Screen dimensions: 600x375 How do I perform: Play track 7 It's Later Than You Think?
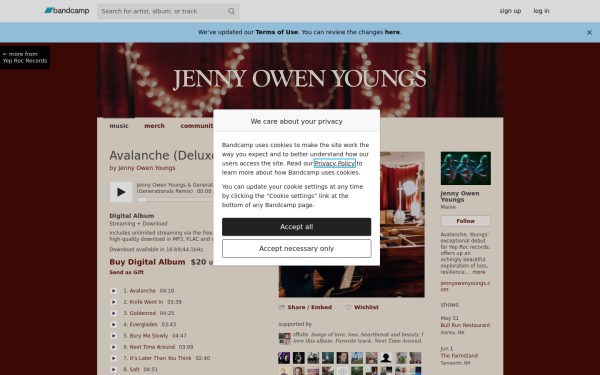pos(113,358)
